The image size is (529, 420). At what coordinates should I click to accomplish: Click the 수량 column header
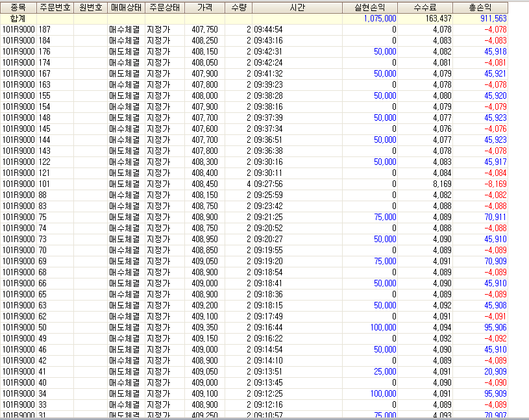[238, 7]
